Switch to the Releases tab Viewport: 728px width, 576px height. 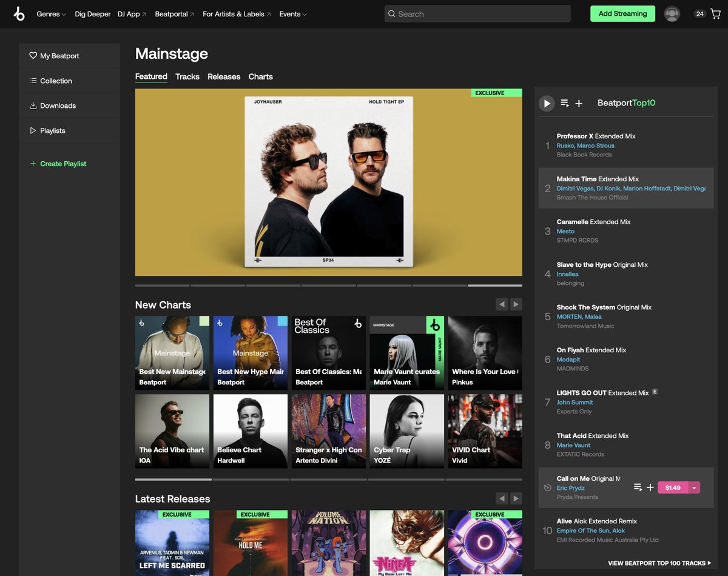pos(224,76)
